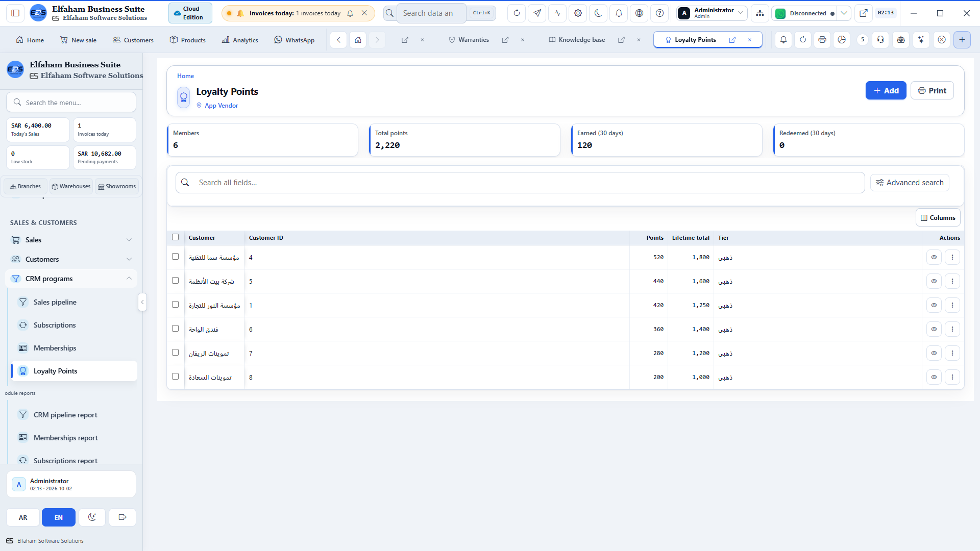The width and height of the screenshot is (980, 551).
Task: Tick checkbox for فندق الواحة row
Action: pos(176,329)
